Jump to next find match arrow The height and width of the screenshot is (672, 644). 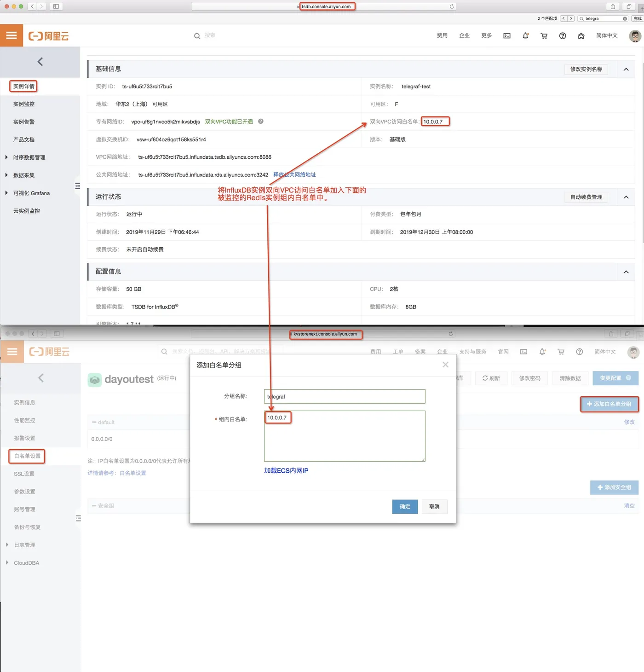pos(571,19)
